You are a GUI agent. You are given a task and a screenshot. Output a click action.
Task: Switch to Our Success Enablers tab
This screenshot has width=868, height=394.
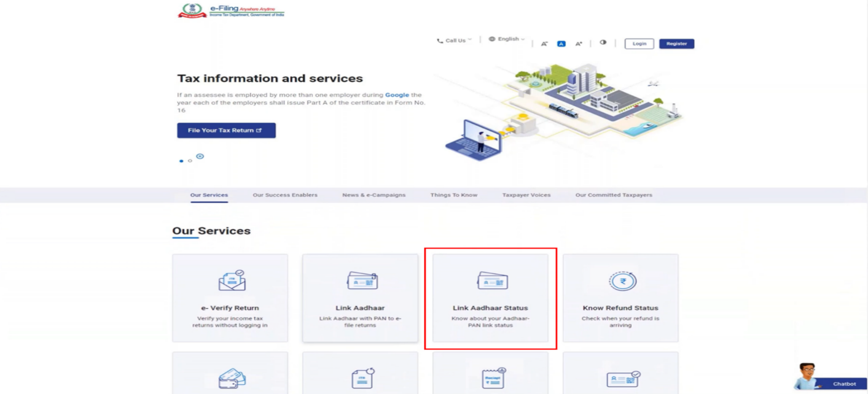(285, 195)
